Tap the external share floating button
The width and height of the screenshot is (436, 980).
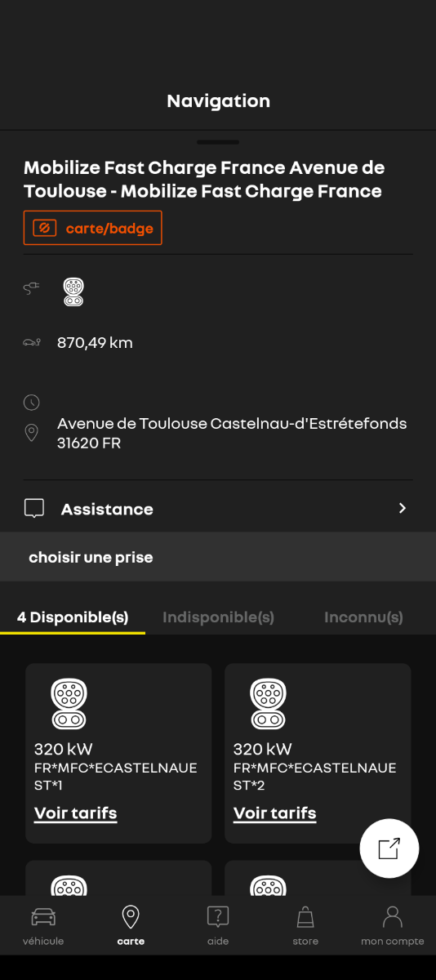[x=389, y=849]
